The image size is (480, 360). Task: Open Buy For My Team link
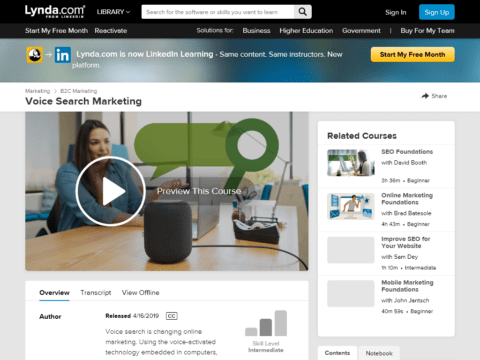(x=427, y=31)
